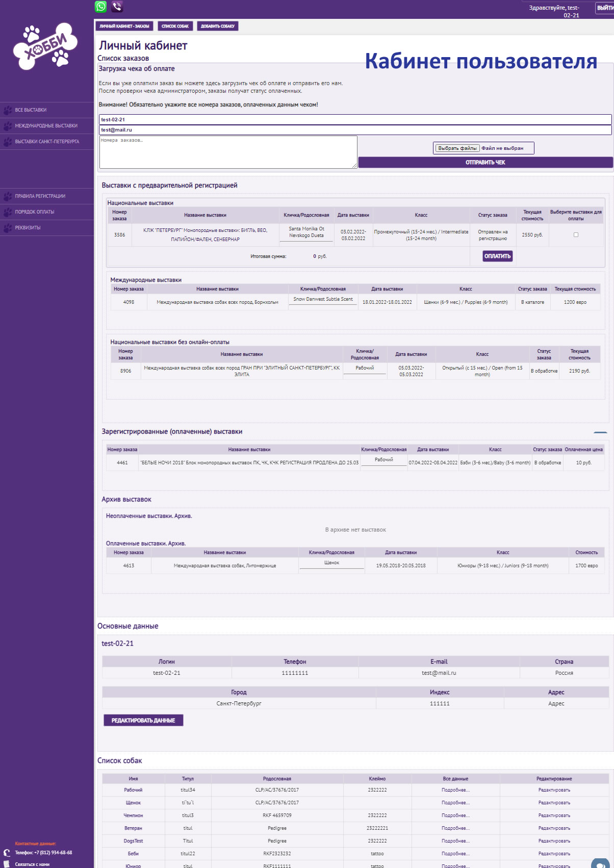Open Список собак tab
614x868 pixels.
[x=175, y=26]
